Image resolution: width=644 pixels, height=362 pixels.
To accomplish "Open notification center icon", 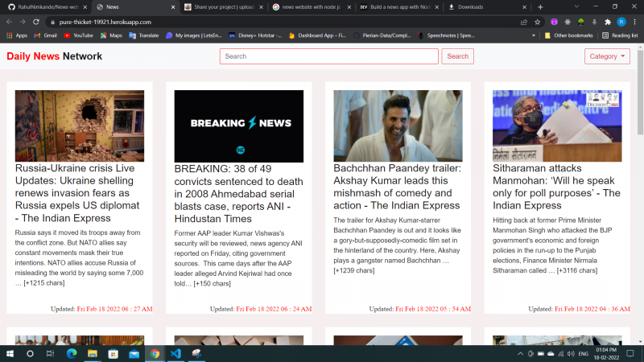I will [x=630, y=353].
